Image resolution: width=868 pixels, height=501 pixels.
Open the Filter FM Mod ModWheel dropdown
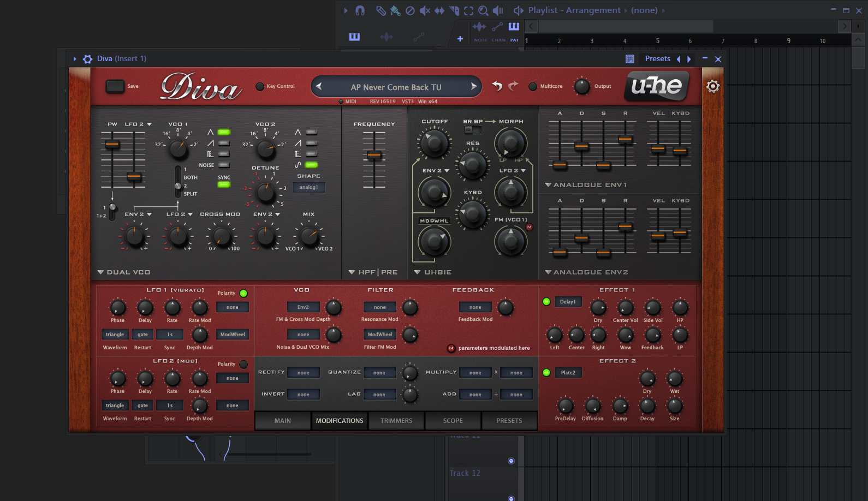380,335
